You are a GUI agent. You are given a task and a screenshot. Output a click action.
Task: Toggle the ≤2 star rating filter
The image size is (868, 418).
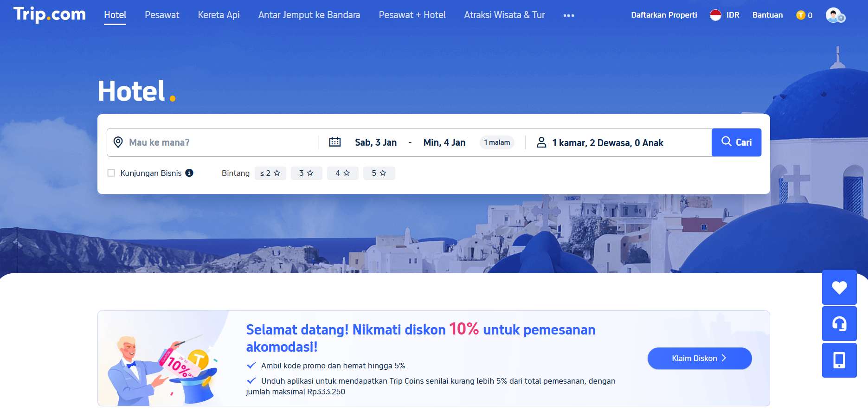270,173
